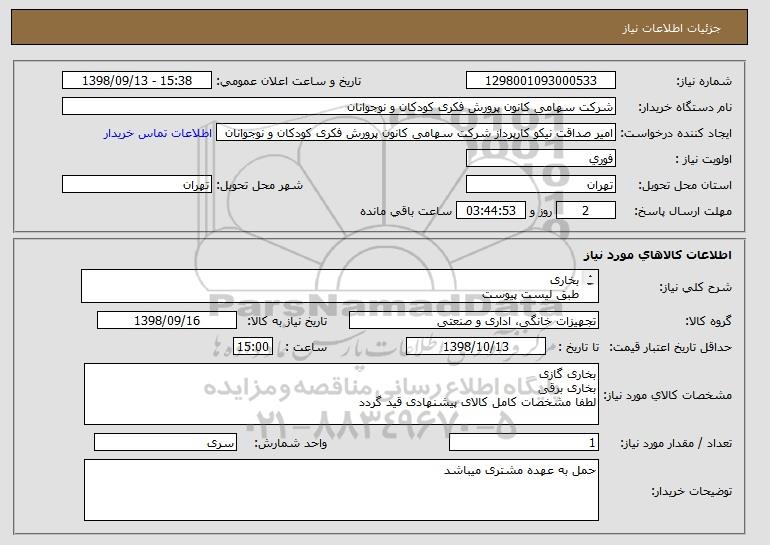
Task: Select the goods group field
Action: 474,321
